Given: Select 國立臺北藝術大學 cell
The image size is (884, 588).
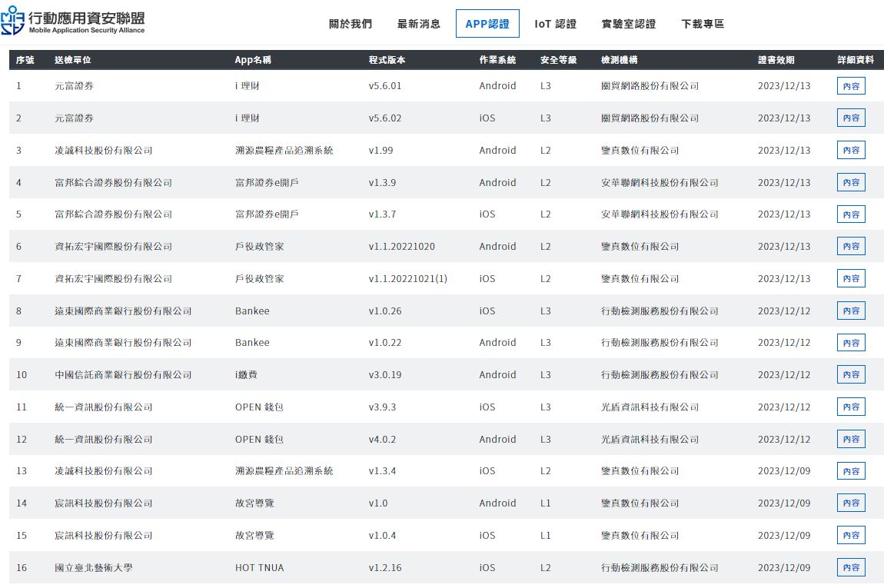Looking at the screenshot, I should pos(94,567).
